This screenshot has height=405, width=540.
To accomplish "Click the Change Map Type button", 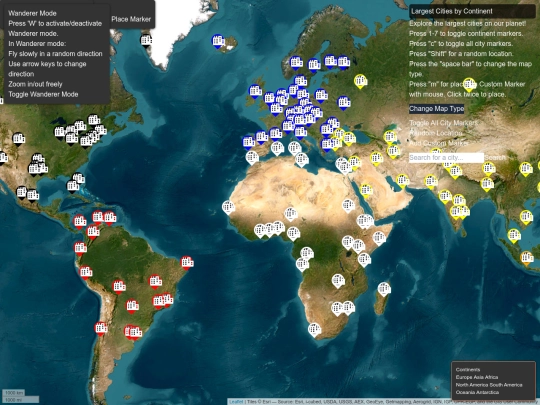I will pyautogui.click(x=436, y=109).
